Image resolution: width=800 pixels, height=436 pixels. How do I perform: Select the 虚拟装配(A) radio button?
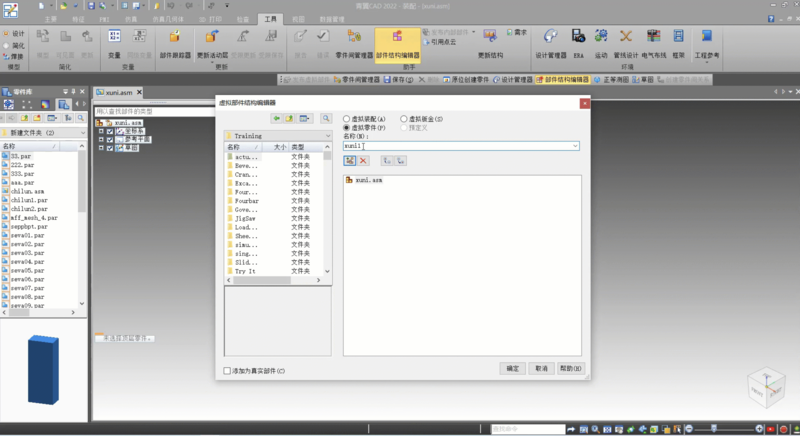(347, 118)
